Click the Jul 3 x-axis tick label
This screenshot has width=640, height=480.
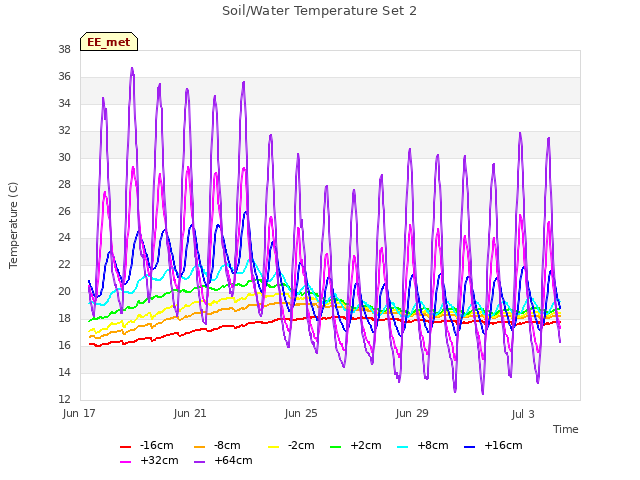(523, 414)
